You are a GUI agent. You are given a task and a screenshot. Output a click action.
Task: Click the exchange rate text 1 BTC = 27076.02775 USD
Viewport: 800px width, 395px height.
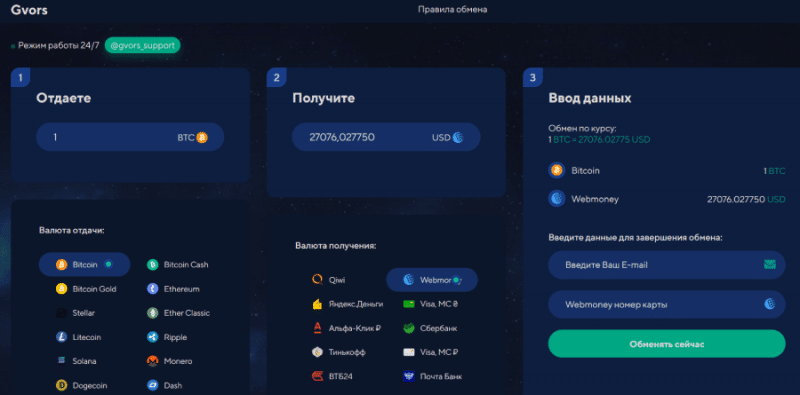[x=599, y=139]
